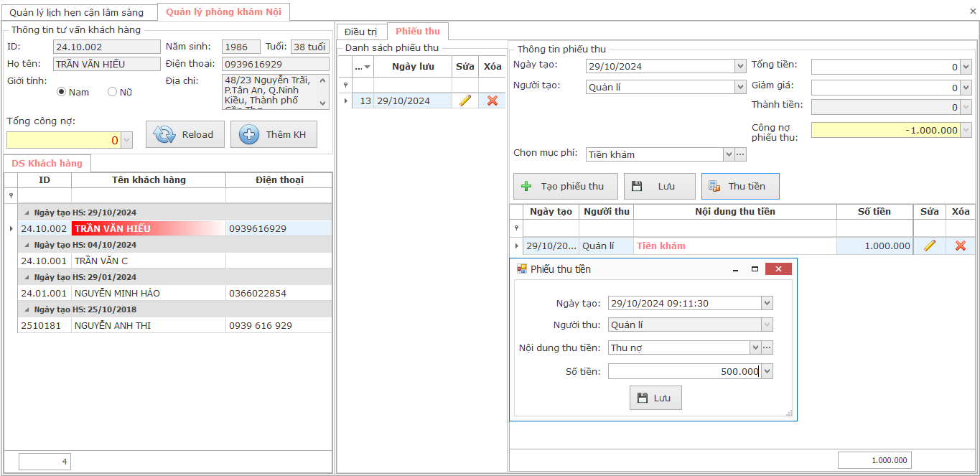This screenshot has height=476, width=980.
Task: Collapse group Ngày tạo HS: 29/10/2024
Action: [x=27, y=213]
